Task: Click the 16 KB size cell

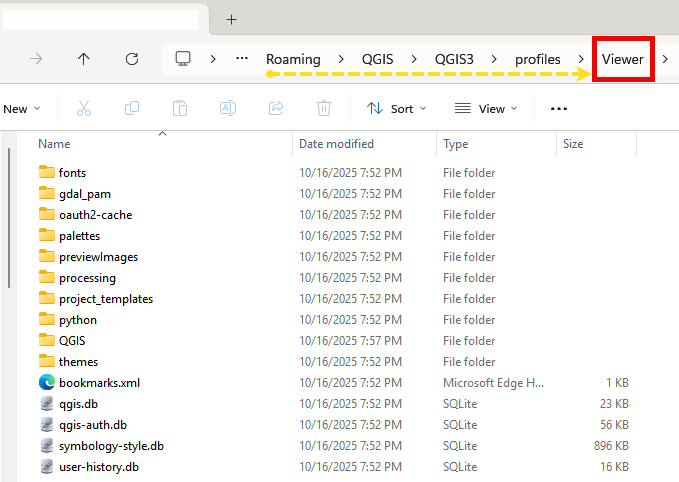Action: point(614,467)
